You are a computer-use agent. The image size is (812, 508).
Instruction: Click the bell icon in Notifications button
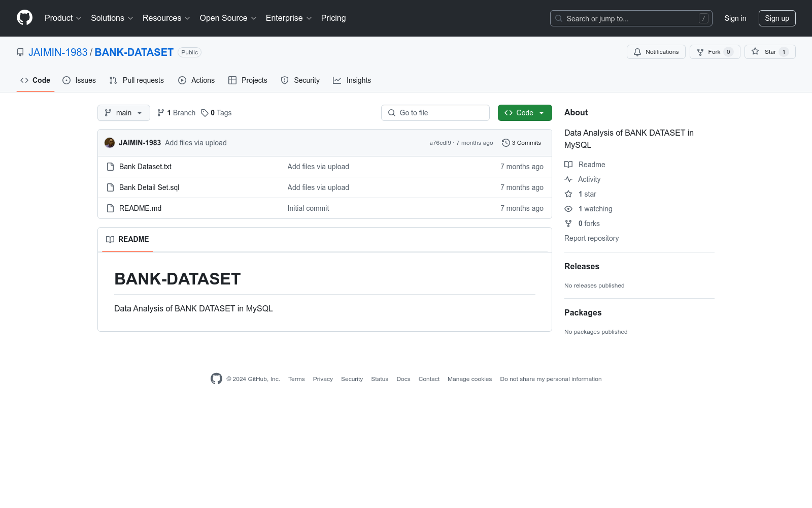click(637, 52)
